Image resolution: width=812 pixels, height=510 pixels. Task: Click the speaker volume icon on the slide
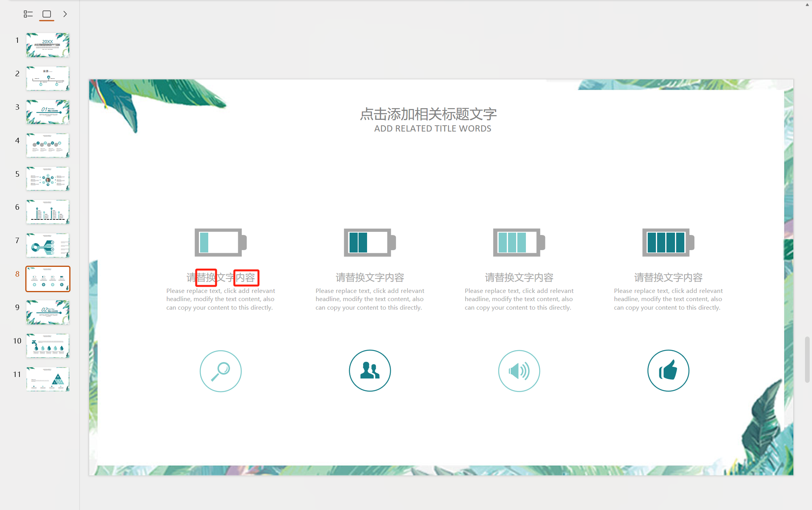point(518,371)
